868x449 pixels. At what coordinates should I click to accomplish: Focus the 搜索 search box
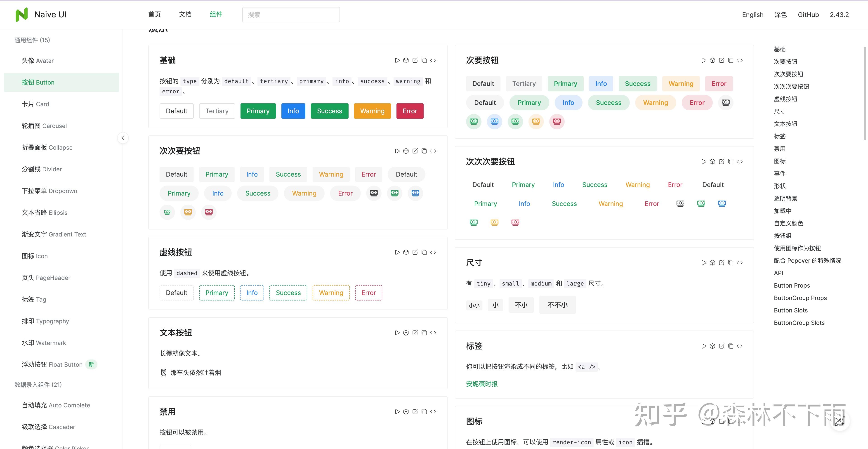point(291,14)
